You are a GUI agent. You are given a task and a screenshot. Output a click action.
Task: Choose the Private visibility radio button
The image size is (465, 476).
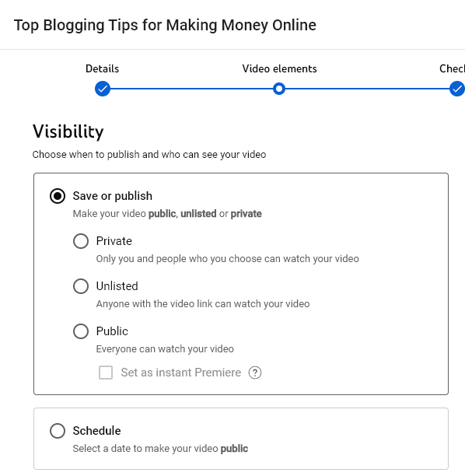(81, 241)
